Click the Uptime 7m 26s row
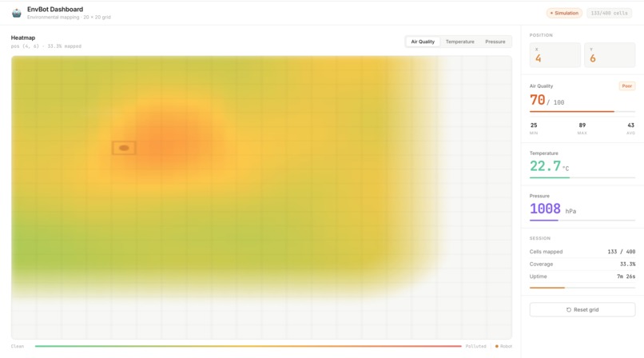Image resolution: width=644 pixels, height=358 pixels. (582, 276)
